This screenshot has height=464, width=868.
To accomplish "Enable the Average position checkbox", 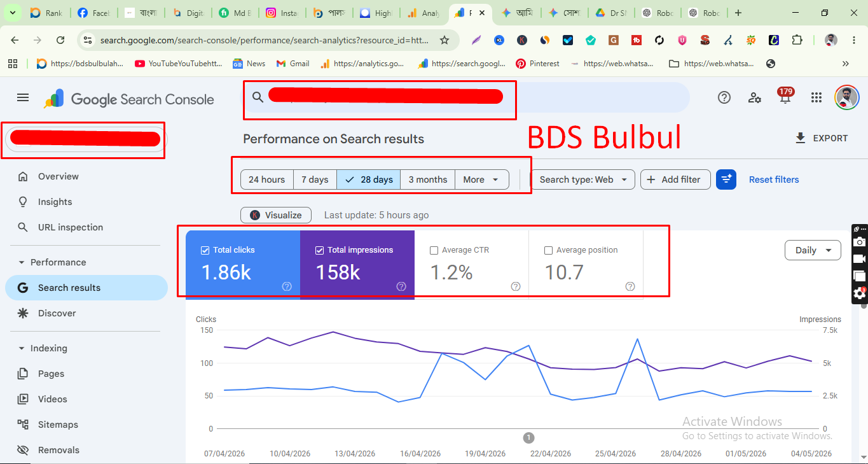I will (x=548, y=250).
